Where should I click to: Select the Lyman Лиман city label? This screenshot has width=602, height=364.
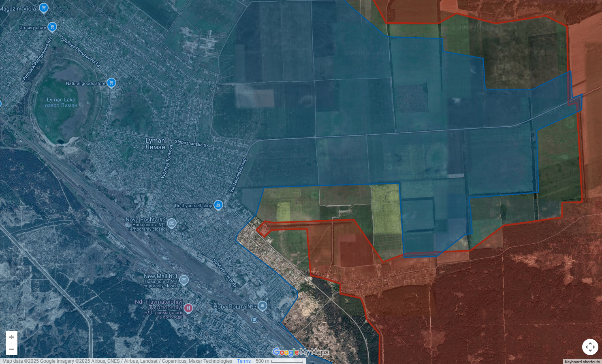tap(155, 144)
